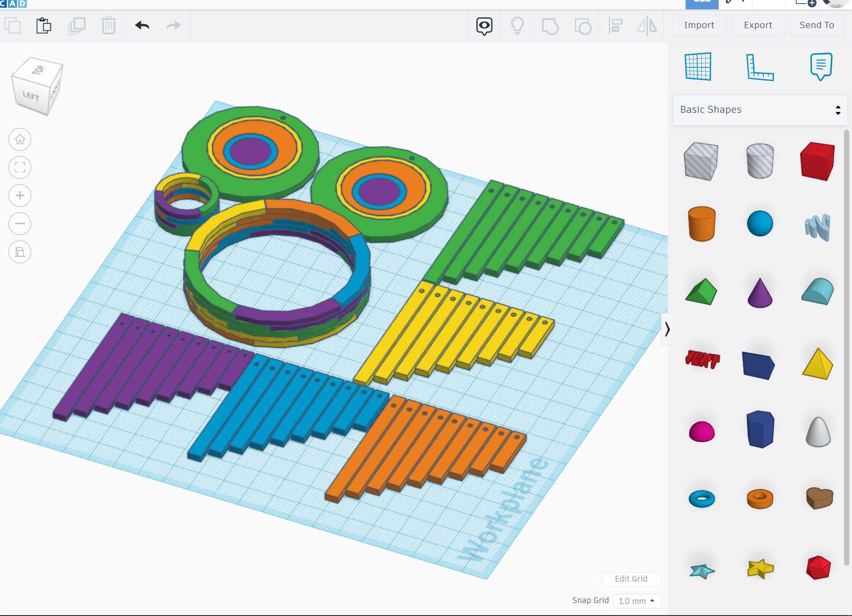Viewport: 852px width, 616px height.
Task: Select the teal Star shape
Action: point(702,571)
